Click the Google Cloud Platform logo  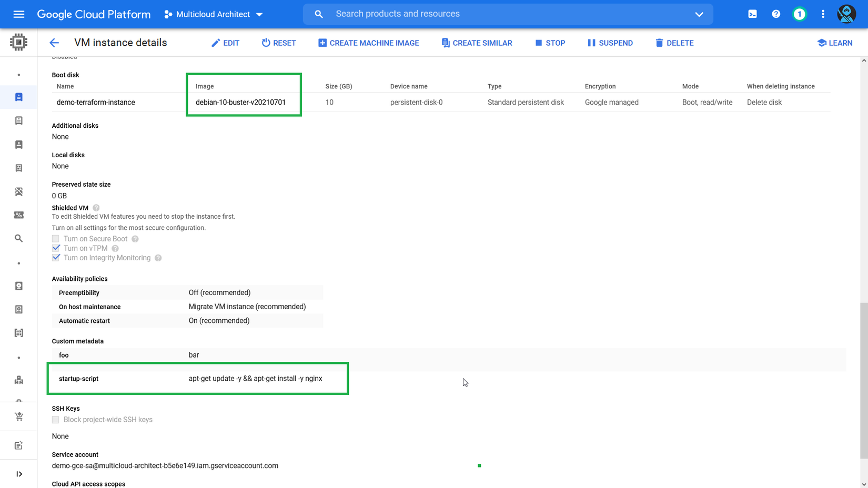[x=94, y=14]
